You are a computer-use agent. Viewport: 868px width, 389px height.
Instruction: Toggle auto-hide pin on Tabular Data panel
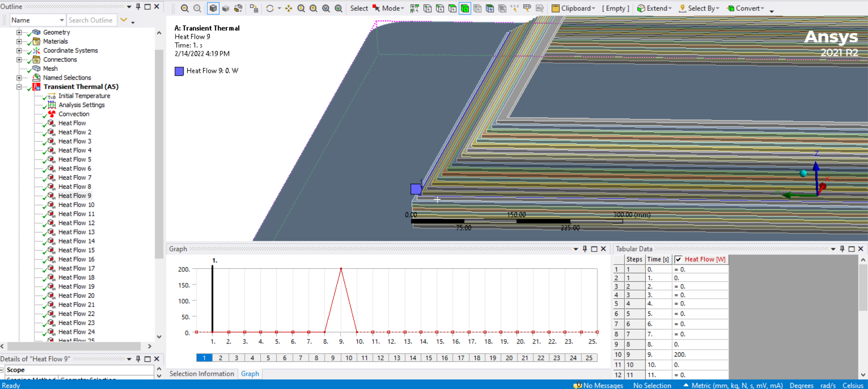842,249
